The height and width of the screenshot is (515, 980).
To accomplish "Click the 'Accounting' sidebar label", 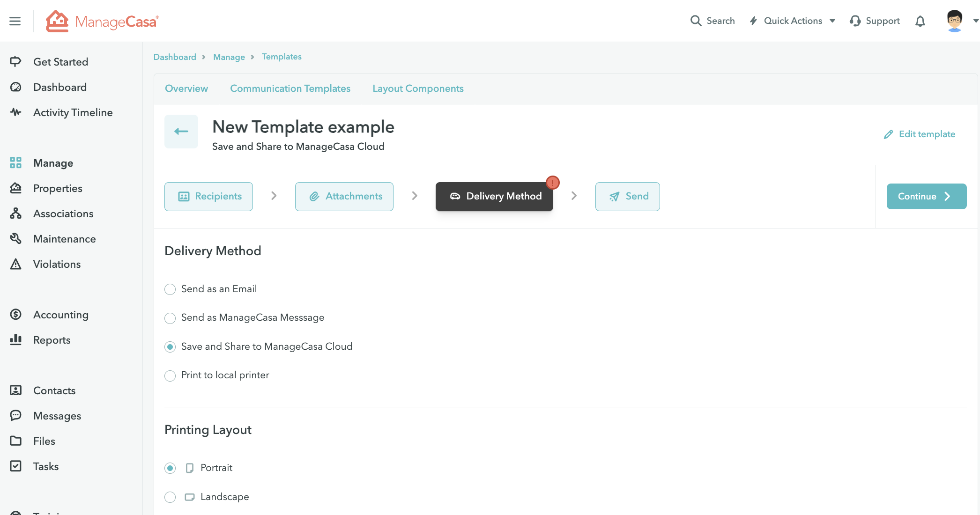I will tap(61, 315).
